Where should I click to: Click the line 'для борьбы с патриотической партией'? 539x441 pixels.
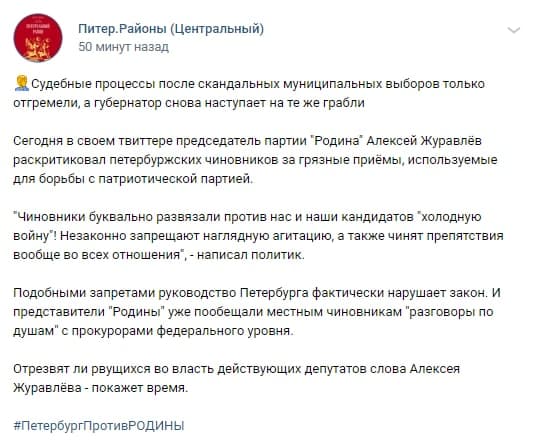coord(133,179)
